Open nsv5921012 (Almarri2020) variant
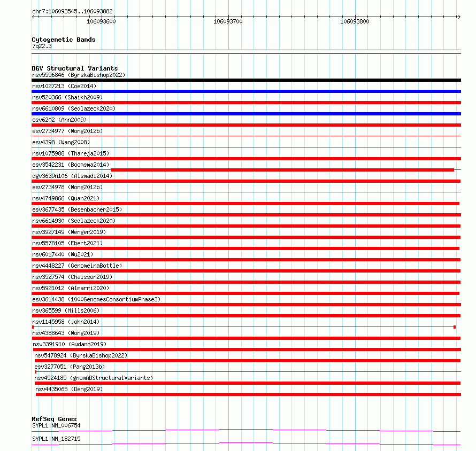The image size is (476, 451). 71,288
